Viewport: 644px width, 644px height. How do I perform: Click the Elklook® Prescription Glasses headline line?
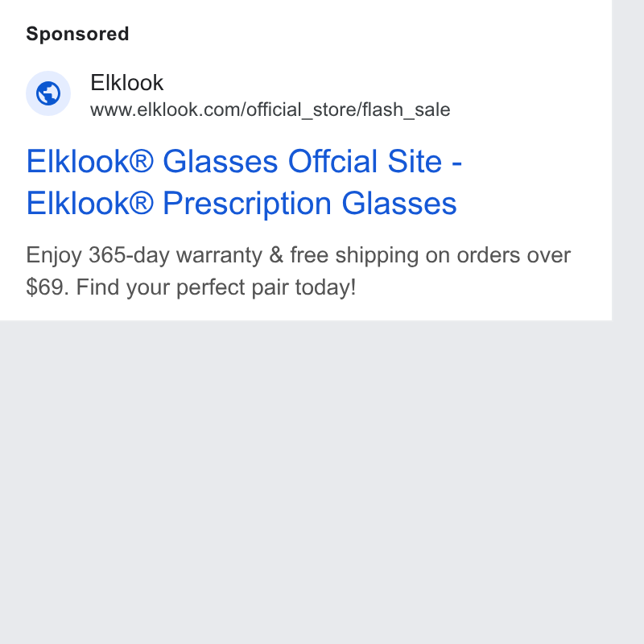242,203
